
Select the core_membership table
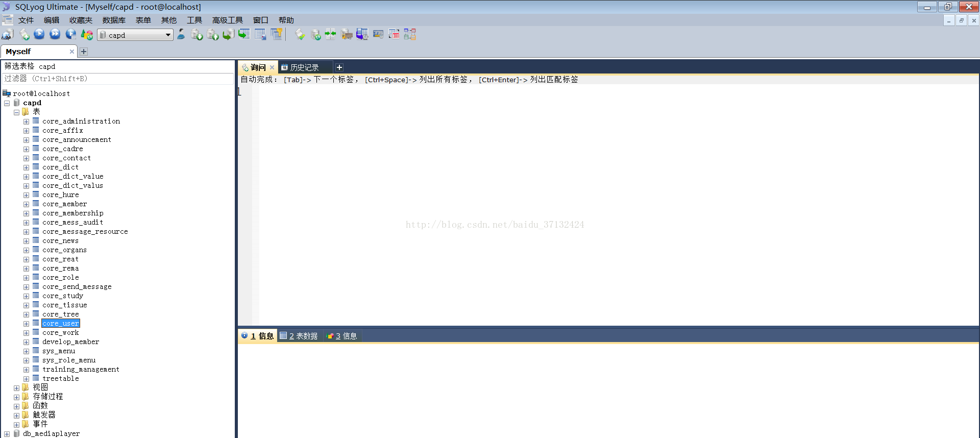73,213
